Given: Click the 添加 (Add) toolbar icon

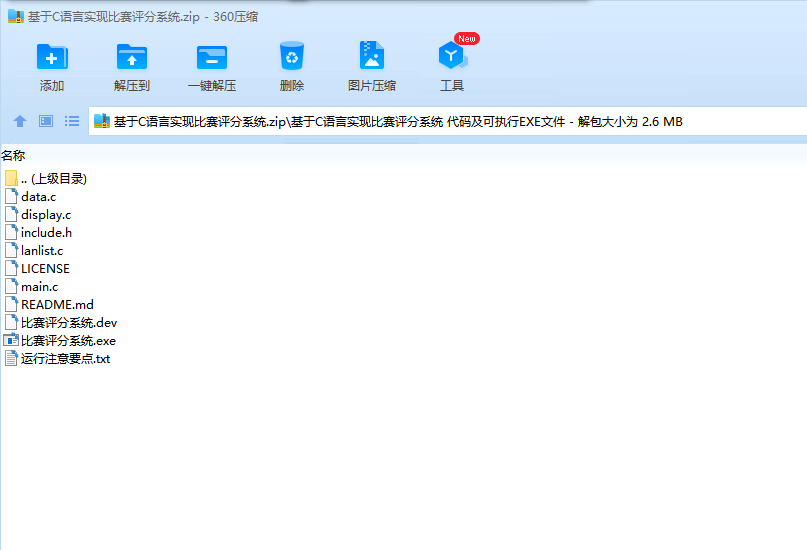Looking at the screenshot, I should 52,57.
